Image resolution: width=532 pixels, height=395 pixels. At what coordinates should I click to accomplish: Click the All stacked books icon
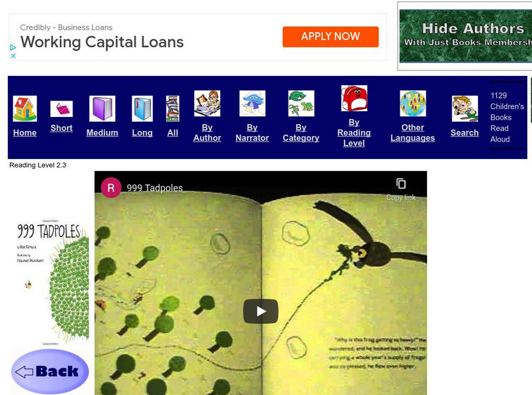pos(173,108)
